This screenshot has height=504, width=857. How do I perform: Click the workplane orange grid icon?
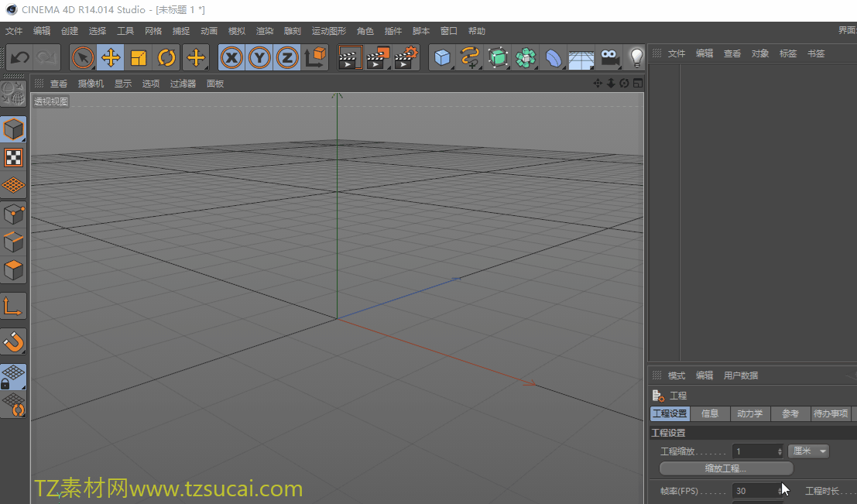(x=13, y=185)
